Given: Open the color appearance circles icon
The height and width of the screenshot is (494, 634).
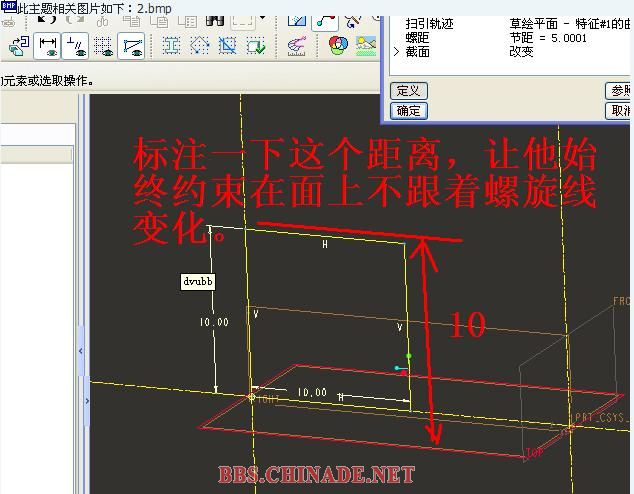Looking at the screenshot, I should click(x=338, y=45).
